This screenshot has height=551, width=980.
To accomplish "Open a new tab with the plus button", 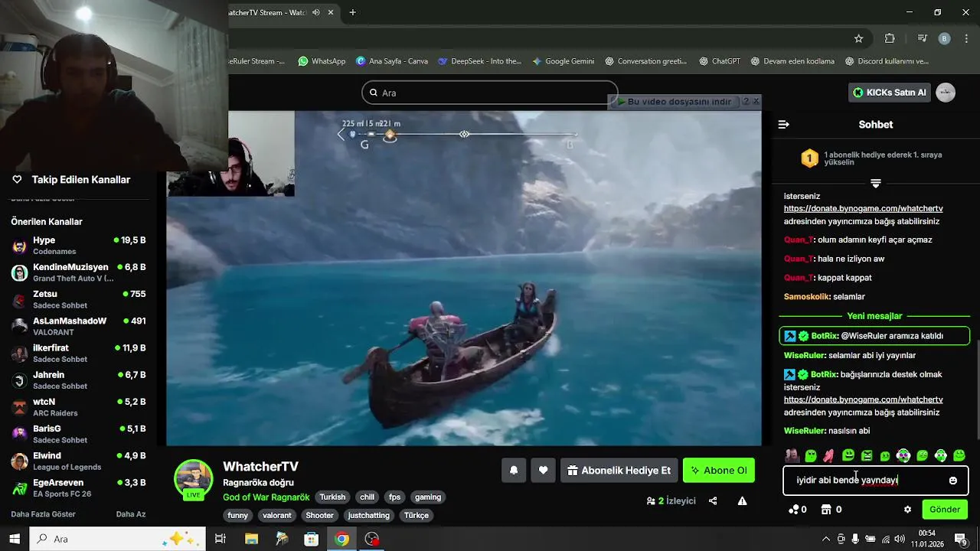I will [x=352, y=12].
